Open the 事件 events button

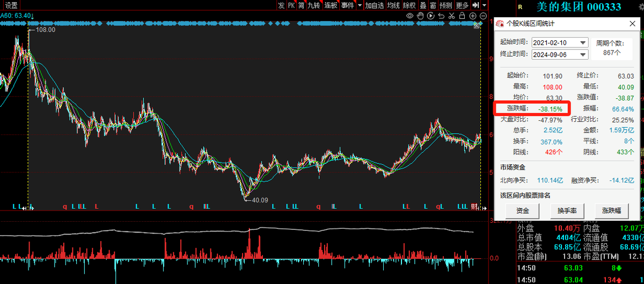pos(348,5)
